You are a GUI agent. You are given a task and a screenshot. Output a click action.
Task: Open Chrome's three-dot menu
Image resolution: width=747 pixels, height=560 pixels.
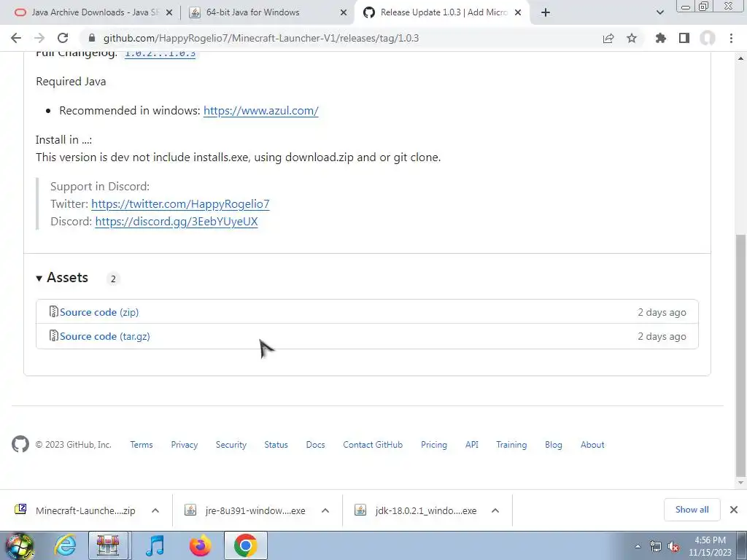(x=731, y=38)
